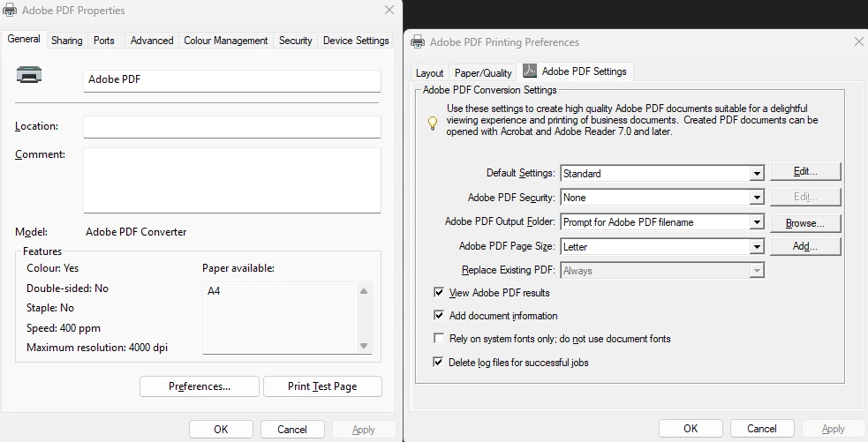Image resolution: width=868 pixels, height=442 pixels.
Task: Click the 'Staple: No' feature text
Action: pos(50,308)
